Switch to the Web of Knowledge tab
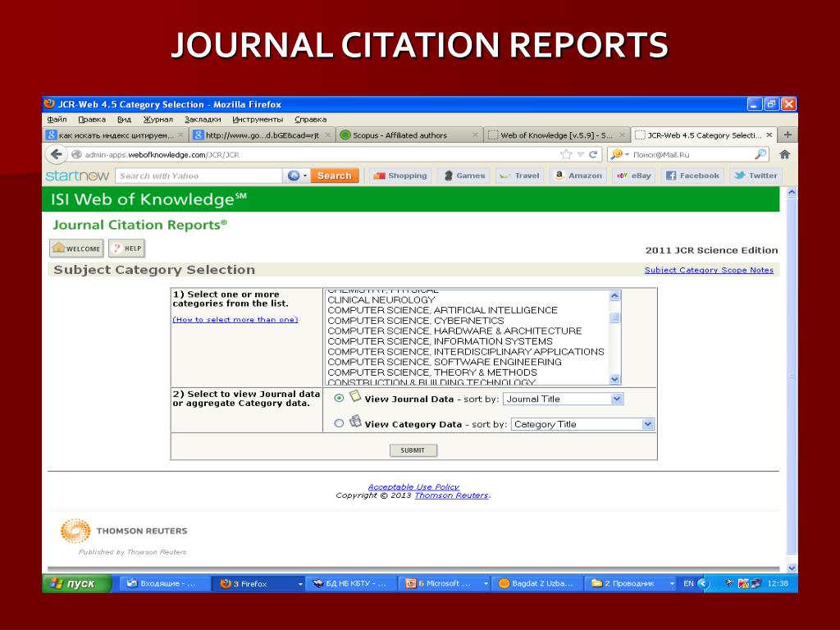 [556, 135]
